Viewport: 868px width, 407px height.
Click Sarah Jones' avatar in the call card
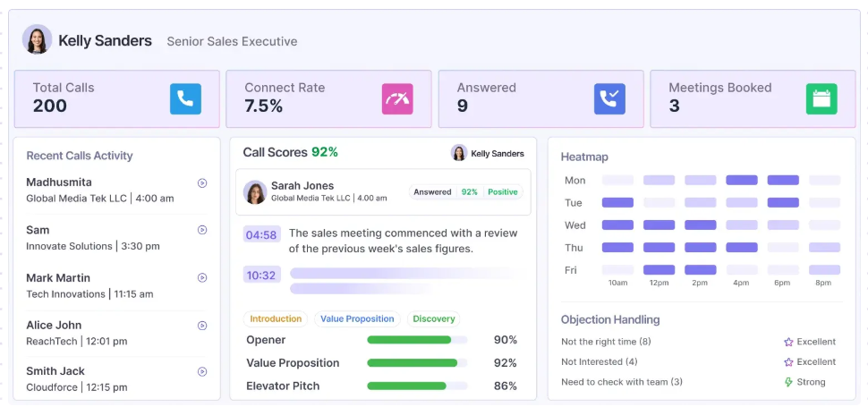(x=255, y=192)
